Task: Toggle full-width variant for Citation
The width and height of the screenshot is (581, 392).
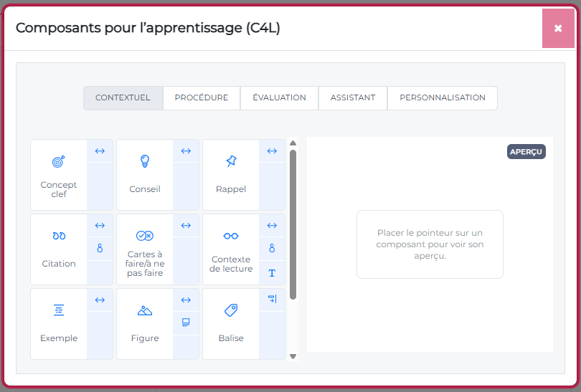Action: click(x=100, y=226)
